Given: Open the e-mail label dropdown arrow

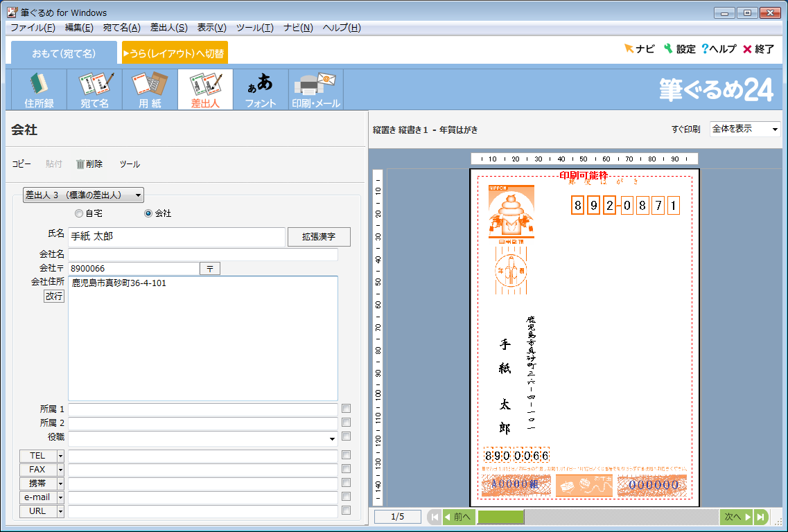Looking at the screenshot, I should coord(60,497).
